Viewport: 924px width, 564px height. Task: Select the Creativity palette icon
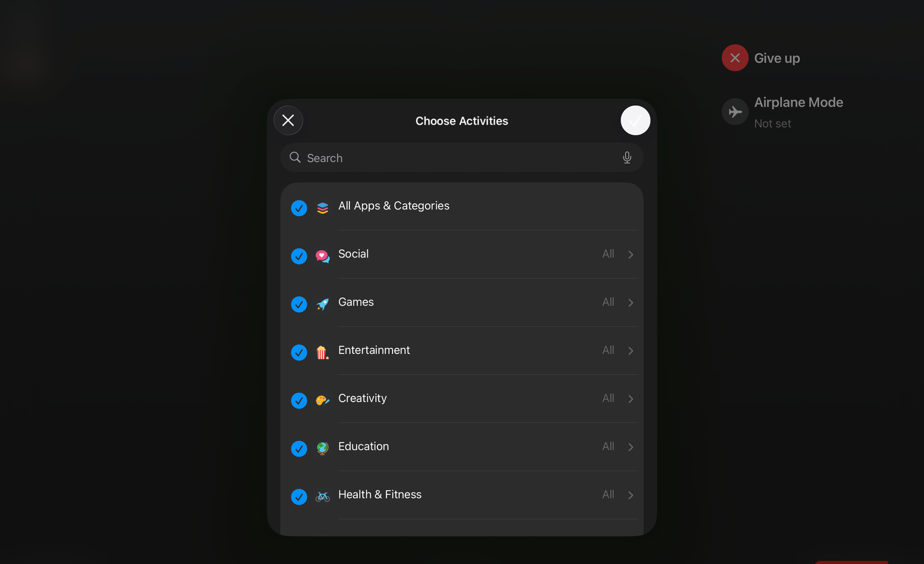323,400
